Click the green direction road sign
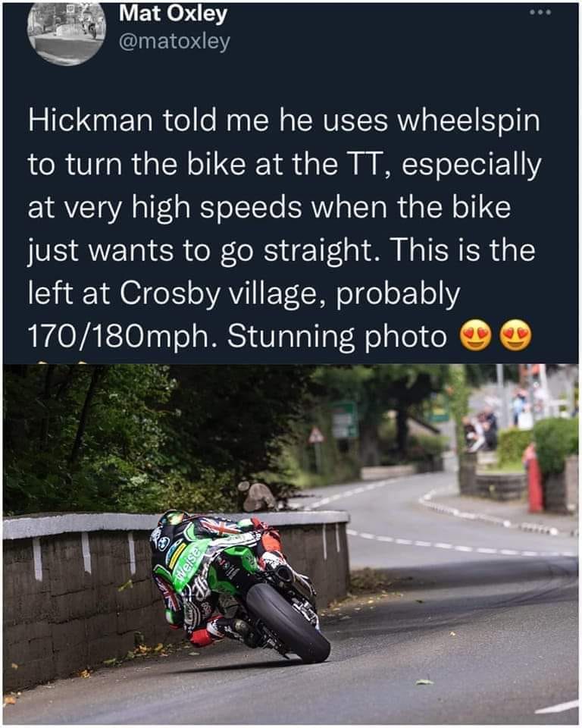 click(344, 420)
